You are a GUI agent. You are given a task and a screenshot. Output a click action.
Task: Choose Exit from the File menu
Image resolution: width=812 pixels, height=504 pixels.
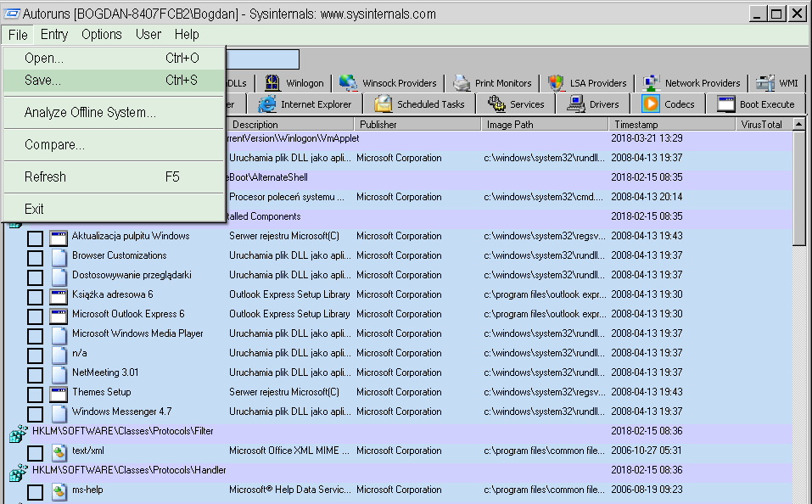click(114, 209)
